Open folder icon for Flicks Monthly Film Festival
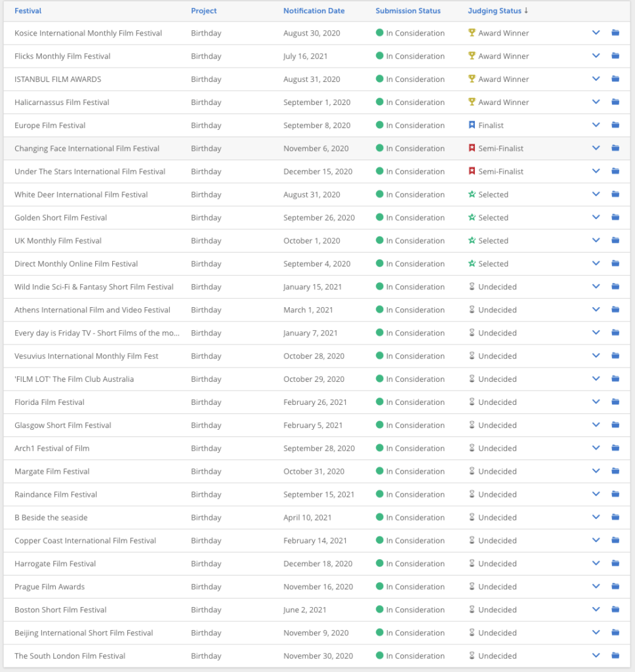Viewport: 635px width, 672px height. [615, 56]
